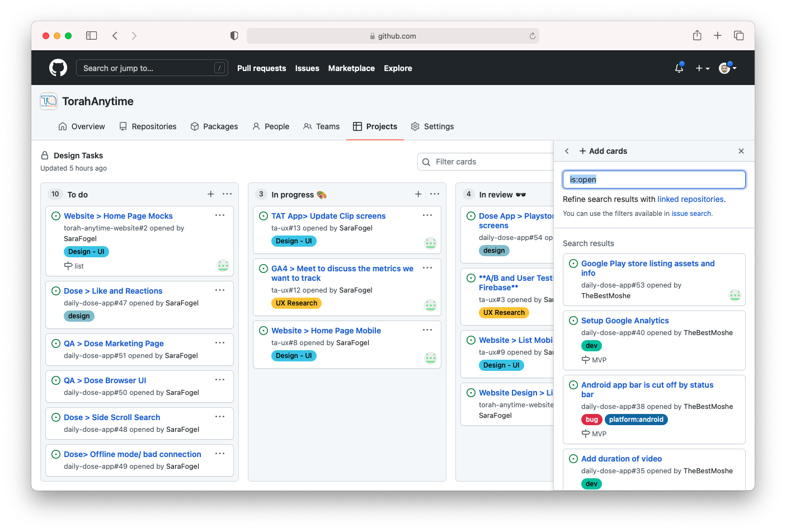Click Marketplace in header
786x532 pixels.
point(351,68)
